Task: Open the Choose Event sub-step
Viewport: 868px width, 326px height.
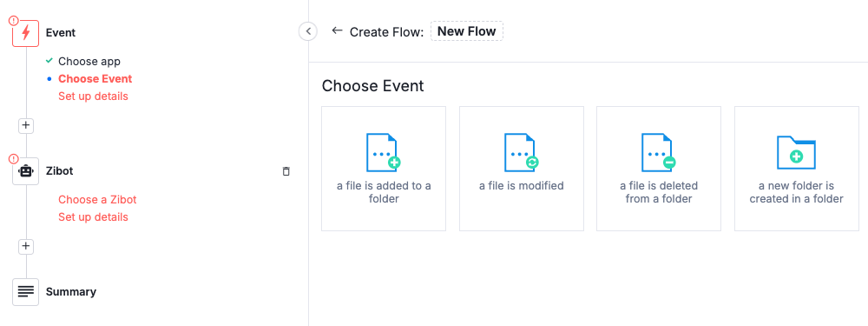Action: pyautogui.click(x=95, y=79)
